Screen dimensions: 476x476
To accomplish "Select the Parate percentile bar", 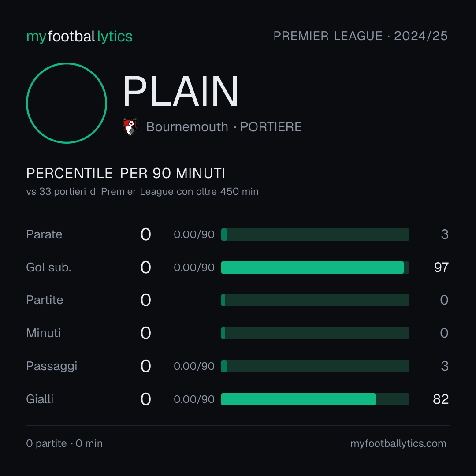I will 315,234.
